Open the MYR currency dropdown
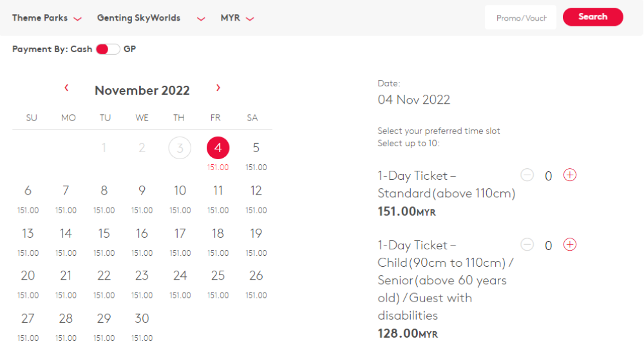Image resolution: width=644 pixels, height=357 pixels. tap(238, 18)
